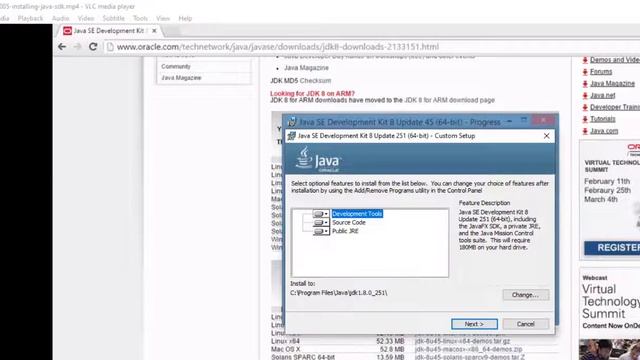Click the install path C:\Program Files\Java\jdk1.8.0_251\
This screenshot has height=360, width=640.
click(339, 293)
